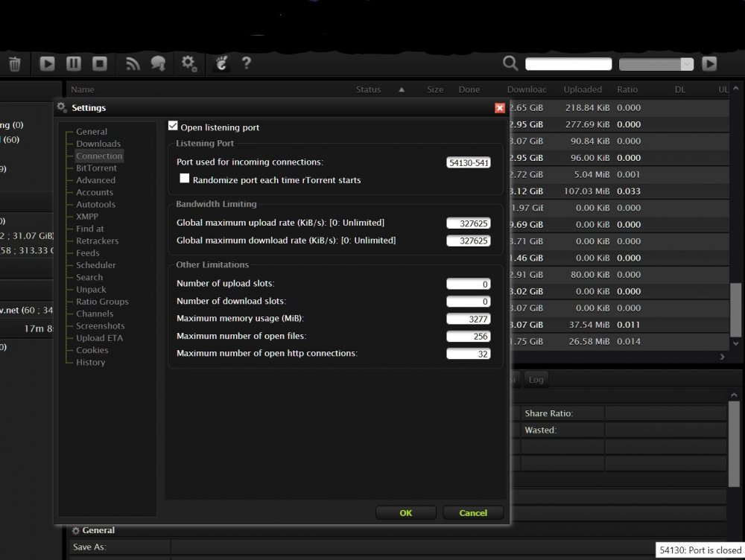
Task: Click the 54130 Port is closed status
Action: click(x=700, y=550)
